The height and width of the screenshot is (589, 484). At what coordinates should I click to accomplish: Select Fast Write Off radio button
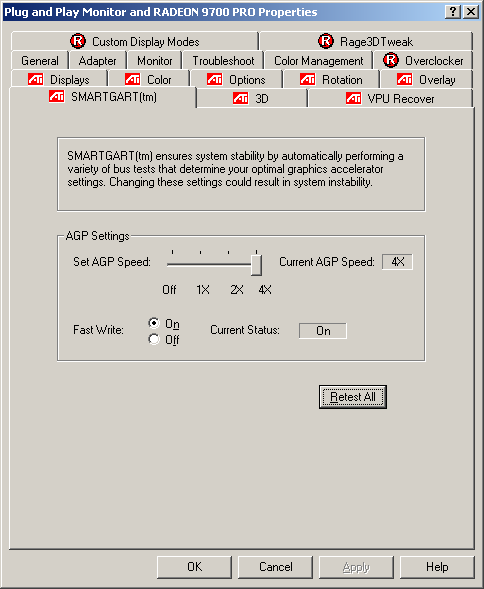[x=154, y=339]
